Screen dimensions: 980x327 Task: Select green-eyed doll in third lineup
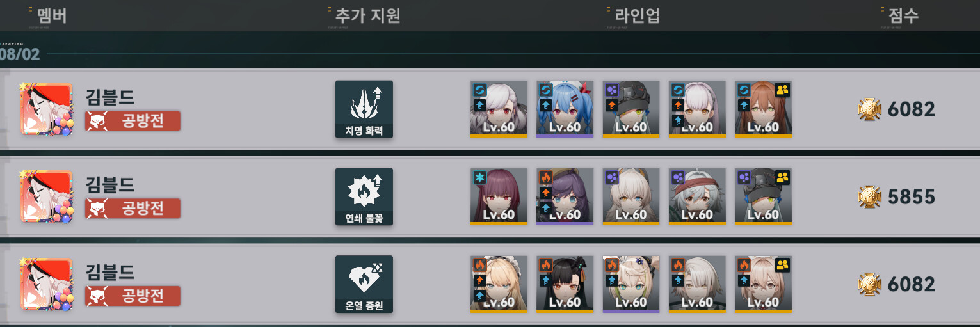(631, 284)
